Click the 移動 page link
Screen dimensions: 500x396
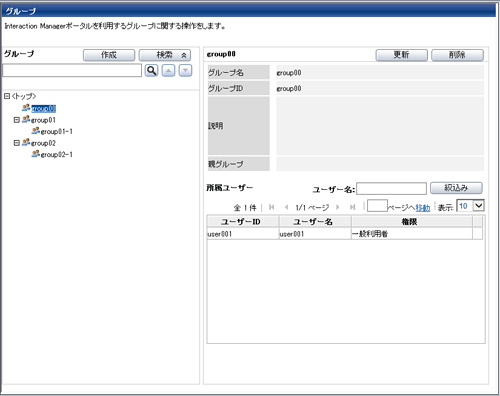(x=423, y=208)
